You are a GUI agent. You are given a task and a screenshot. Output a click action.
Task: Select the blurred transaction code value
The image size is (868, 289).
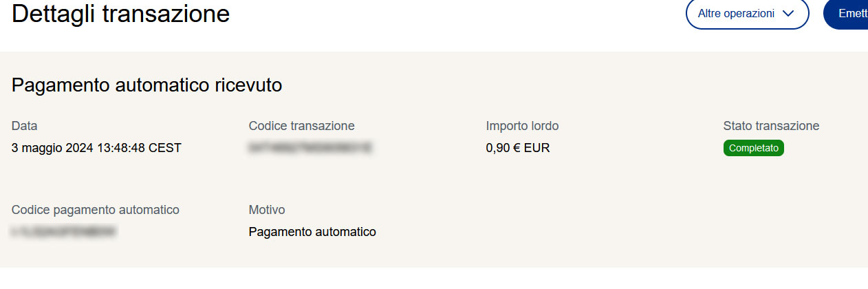point(310,148)
